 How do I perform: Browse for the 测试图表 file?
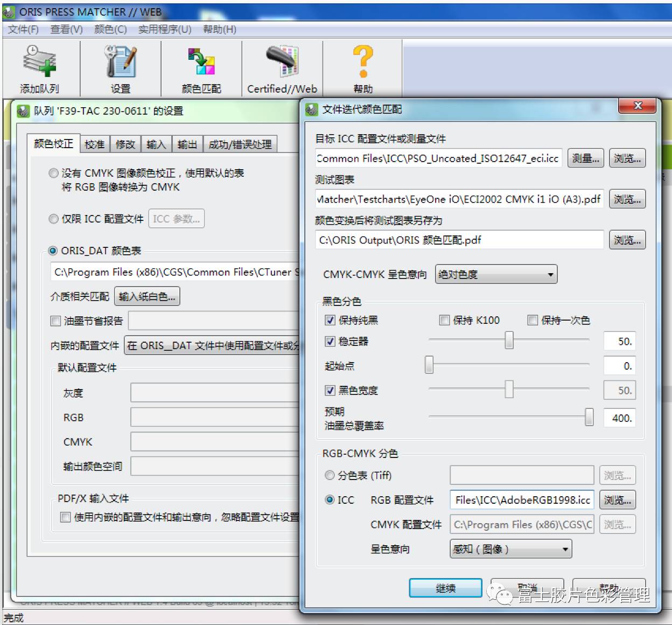[x=627, y=199]
